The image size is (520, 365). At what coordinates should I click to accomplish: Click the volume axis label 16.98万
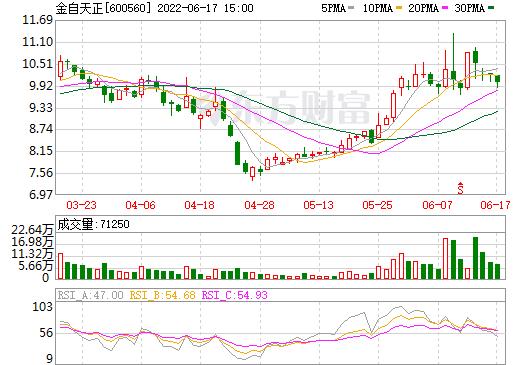[x=32, y=242]
